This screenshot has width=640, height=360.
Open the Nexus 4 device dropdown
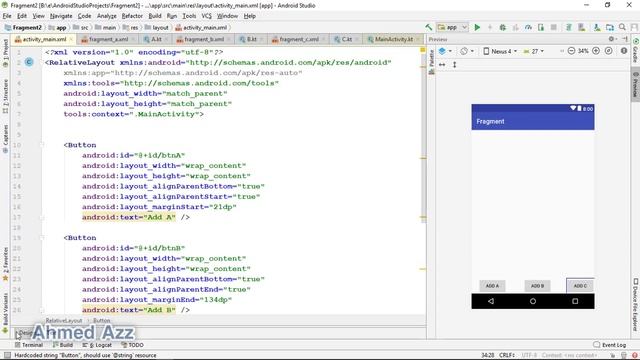click(500, 51)
